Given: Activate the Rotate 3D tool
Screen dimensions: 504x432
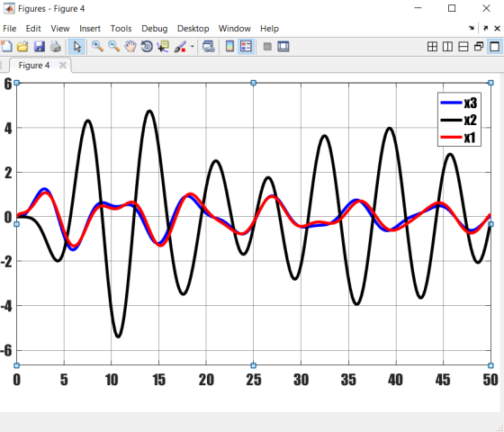Looking at the screenshot, I should 147,47.
